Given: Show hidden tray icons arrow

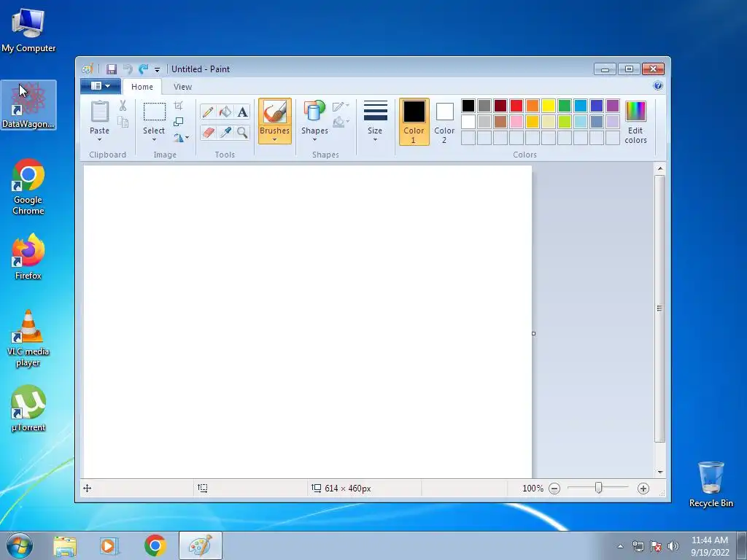Looking at the screenshot, I should pos(620,546).
